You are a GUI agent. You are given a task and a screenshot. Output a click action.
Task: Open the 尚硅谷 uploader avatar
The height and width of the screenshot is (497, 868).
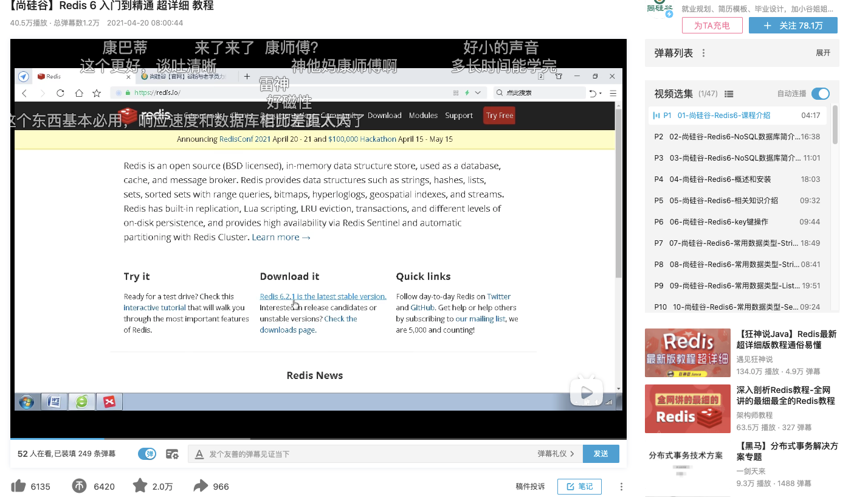(660, 7)
